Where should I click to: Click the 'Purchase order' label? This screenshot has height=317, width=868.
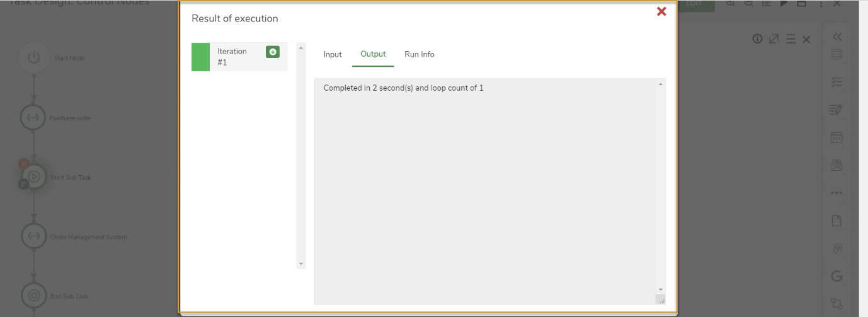71,118
